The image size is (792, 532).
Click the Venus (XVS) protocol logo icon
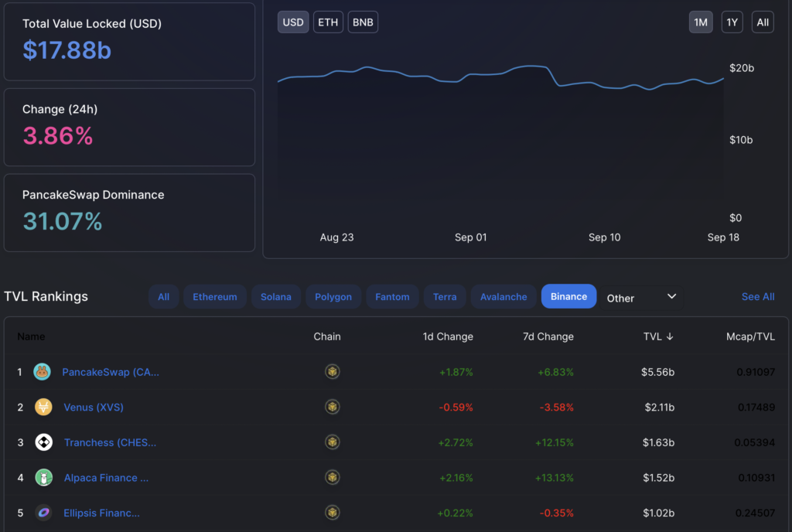tap(43, 407)
